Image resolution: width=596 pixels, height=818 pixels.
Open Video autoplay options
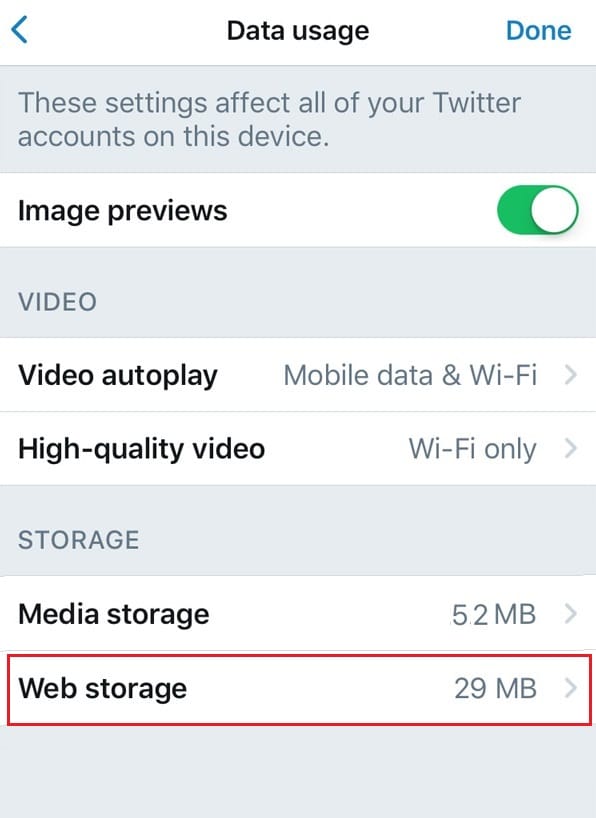tap(298, 375)
